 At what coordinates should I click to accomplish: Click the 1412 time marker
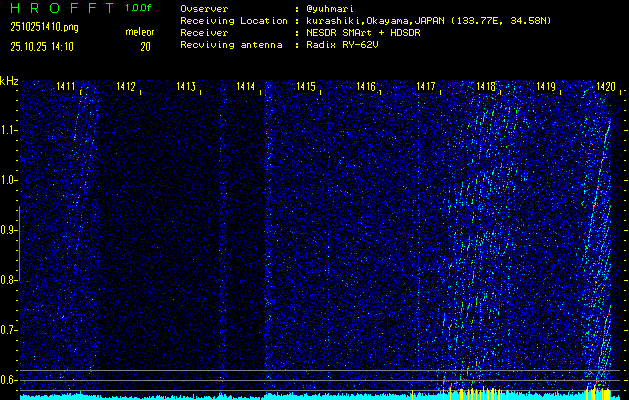[x=126, y=86]
